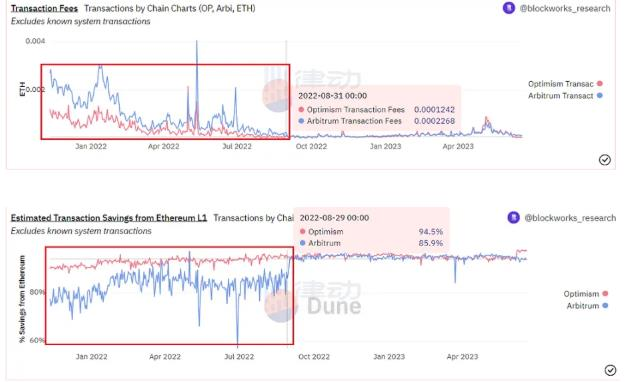Click the verified checkmark icon on fees chart
The height and width of the screenshot is (382, 628).
pos(604,160)
